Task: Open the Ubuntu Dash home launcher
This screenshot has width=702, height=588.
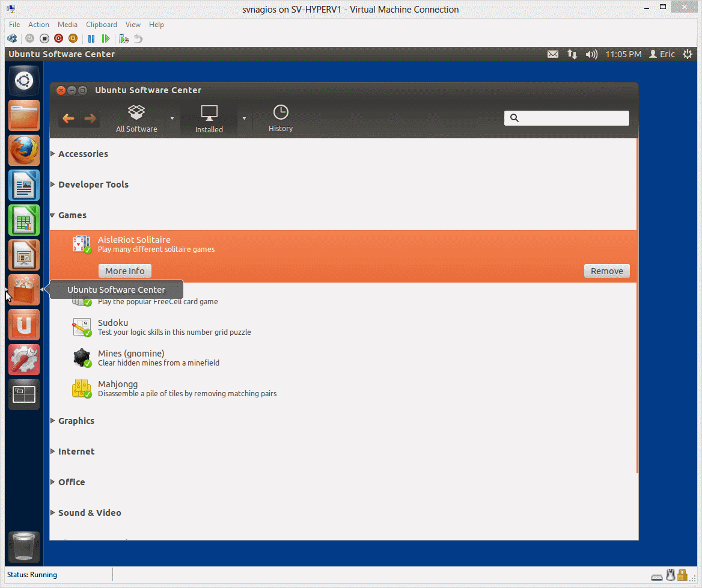Action: [x=23, y=81]
